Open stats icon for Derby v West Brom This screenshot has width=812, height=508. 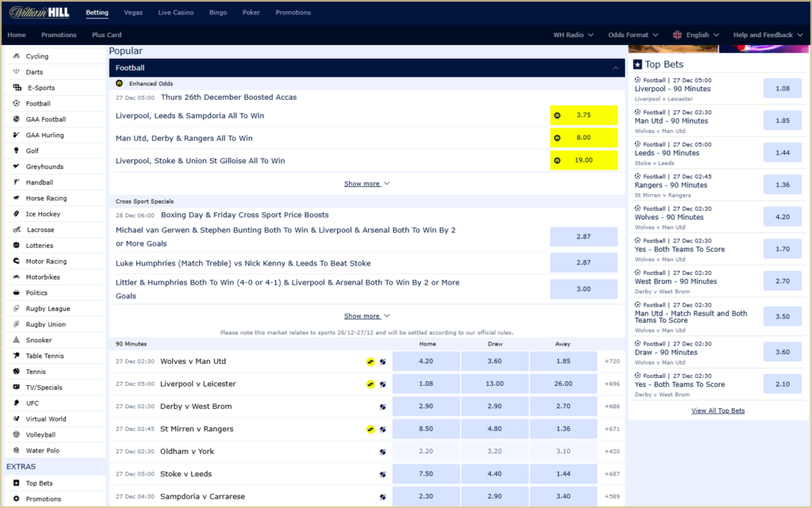coord(383,407)
